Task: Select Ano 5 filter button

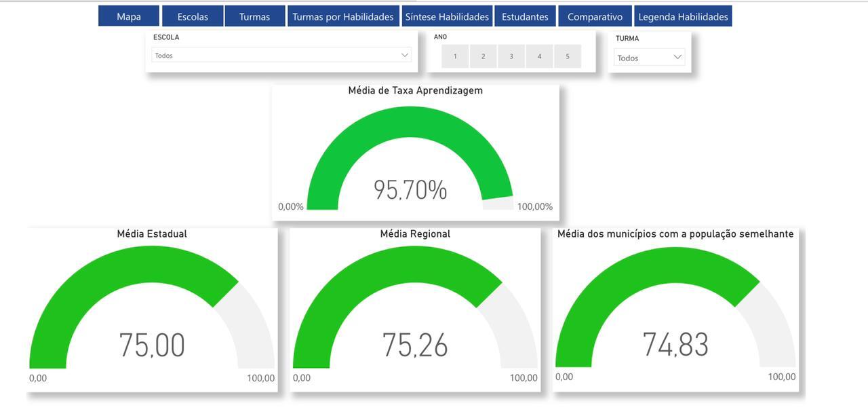Action: coord(568,56)
